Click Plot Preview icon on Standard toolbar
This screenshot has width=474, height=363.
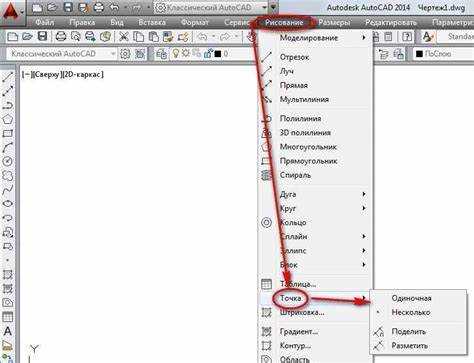click(x=76, y=37)
